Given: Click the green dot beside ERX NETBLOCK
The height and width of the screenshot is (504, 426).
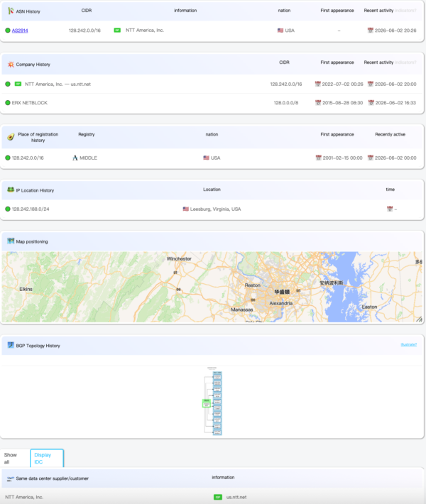Looking at the screenshot, I should point(8,103).
